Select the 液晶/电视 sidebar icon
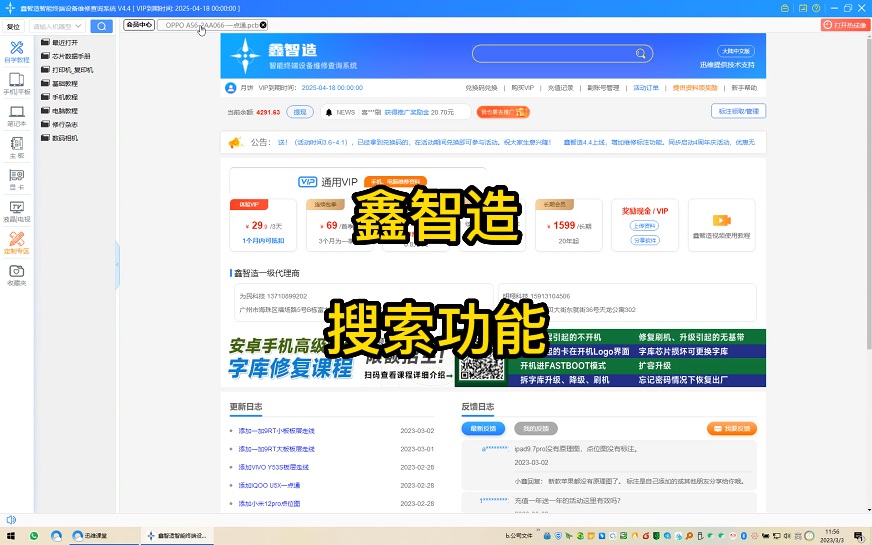The height and width of the screenshot is (545, 872). pyautogui.click(x=16, y=210)
